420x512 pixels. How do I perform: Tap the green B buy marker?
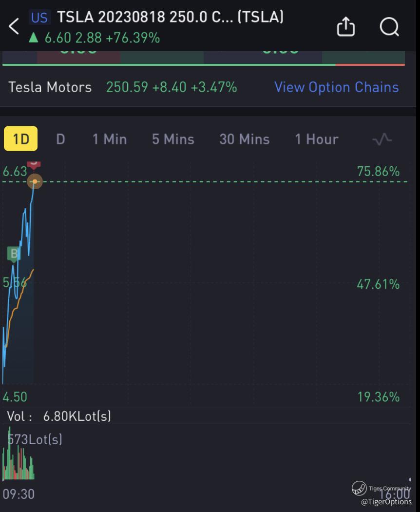[x=14, y=254]
